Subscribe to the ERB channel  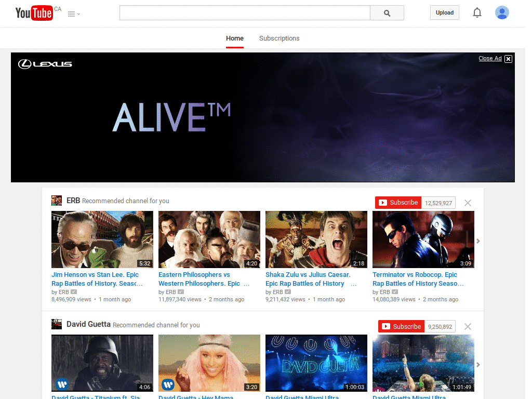coord(398,203)
